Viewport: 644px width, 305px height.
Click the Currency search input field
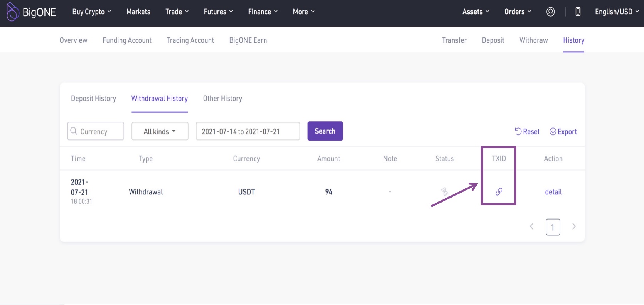click(x=100, y=131)
